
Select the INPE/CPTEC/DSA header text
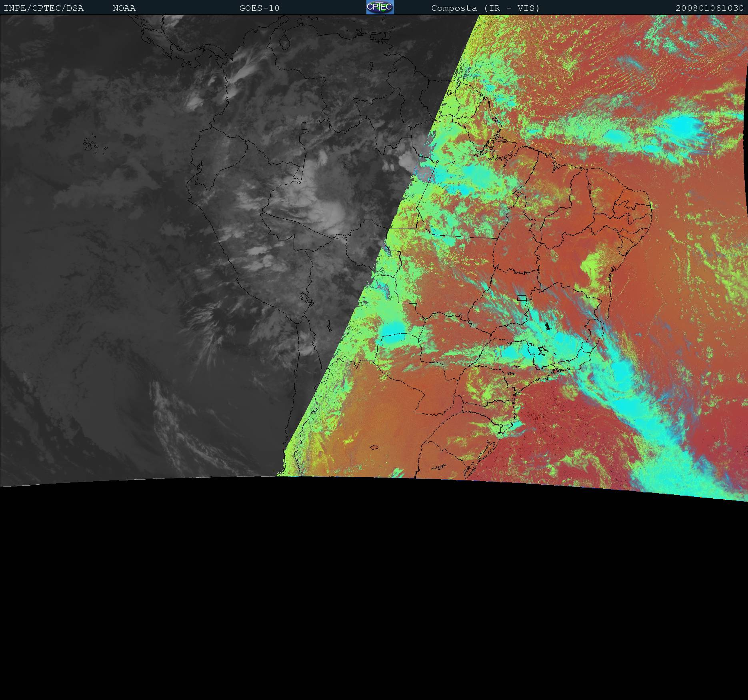tap(44, 8)
